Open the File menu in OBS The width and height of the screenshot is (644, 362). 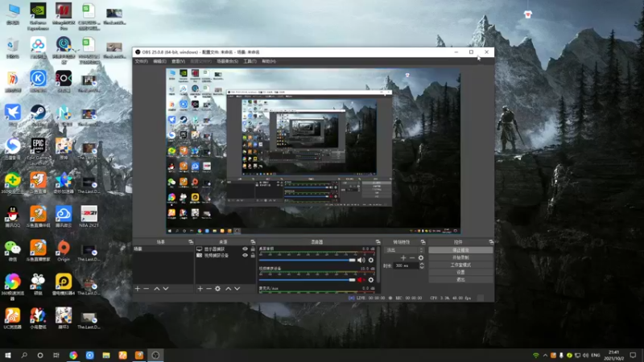pyautogui.click(x=142, y=61)
